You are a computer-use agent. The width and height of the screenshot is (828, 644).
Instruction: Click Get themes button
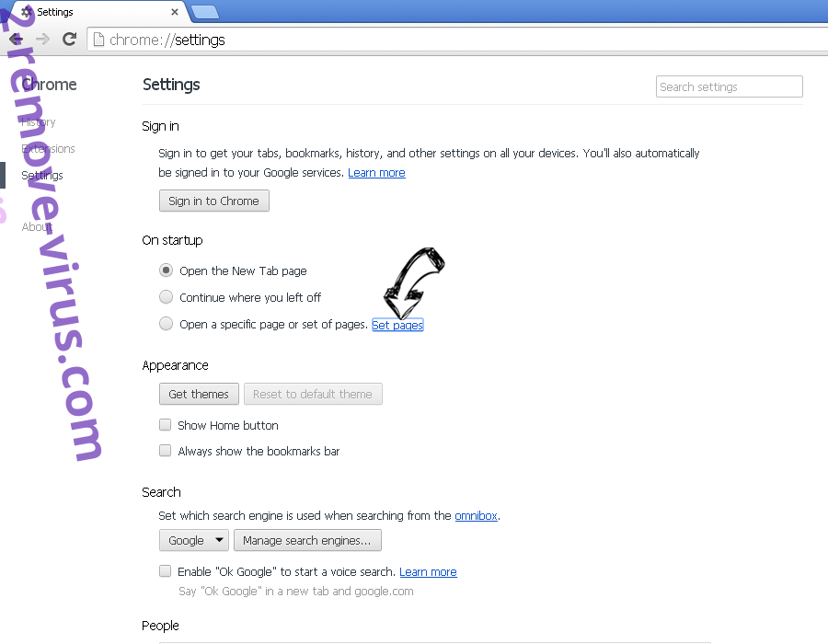tap(199, 395)
